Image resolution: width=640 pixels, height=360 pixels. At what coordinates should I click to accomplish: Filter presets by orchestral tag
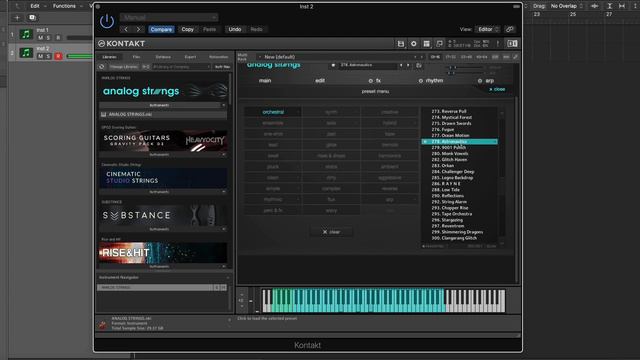[273, 112]
